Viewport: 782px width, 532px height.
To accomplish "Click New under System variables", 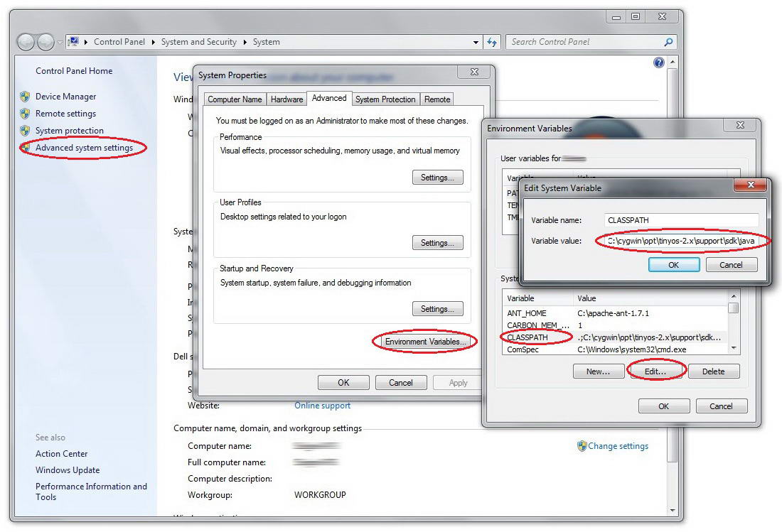I will tap(599, 371).
